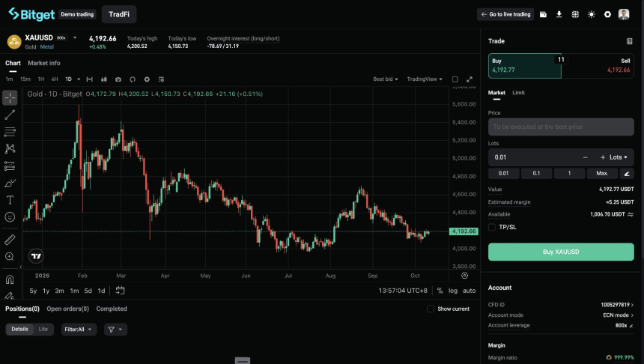
Task: Open the Open orders(0) tab
Action: tap(67, 309)
